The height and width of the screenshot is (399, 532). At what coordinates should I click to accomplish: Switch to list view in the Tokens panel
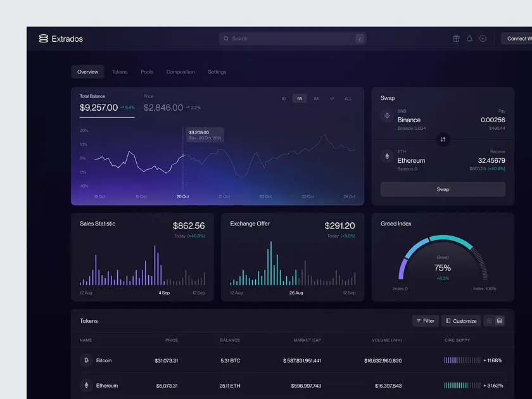click(x=499, y=320)
